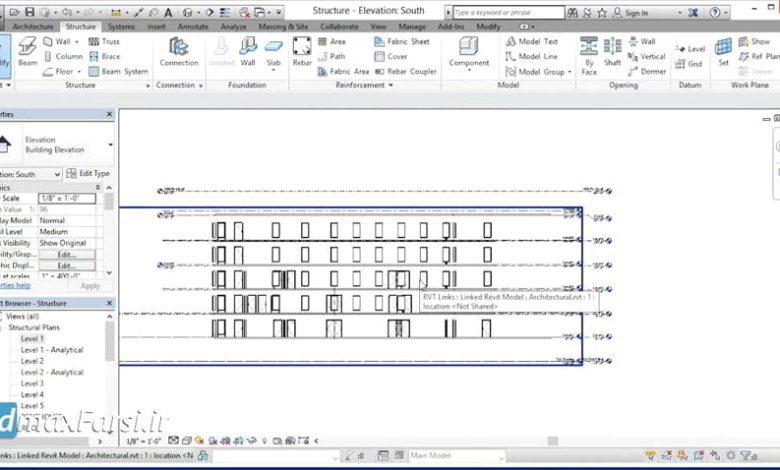Open the Elevation type selector dropdown

pos(110,145)
